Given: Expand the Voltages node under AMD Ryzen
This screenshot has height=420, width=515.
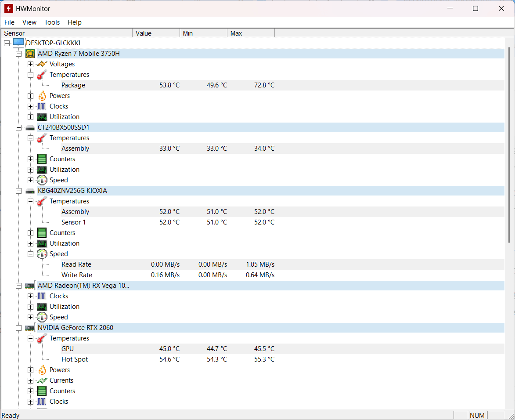Looking at the screenshot, I should [31, 64].
